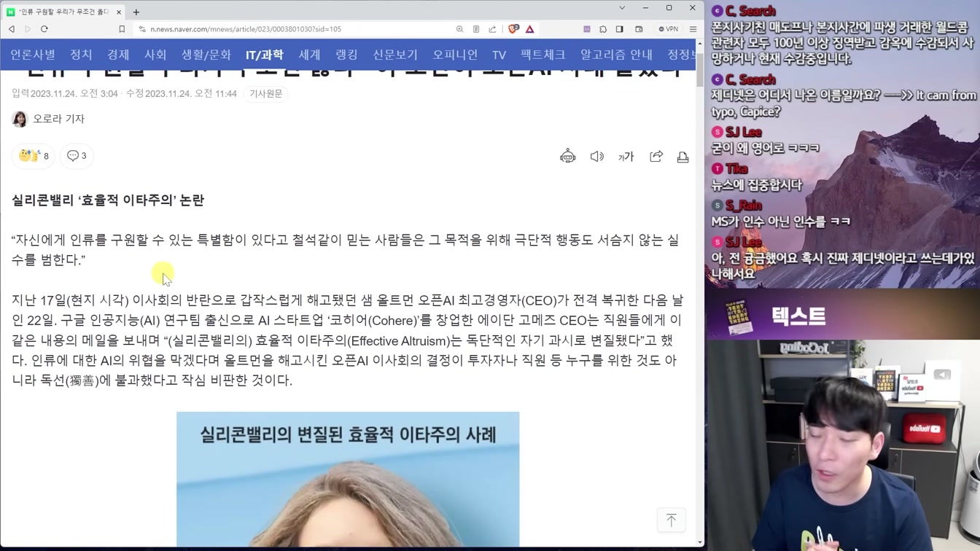Share this page from address bar

492,29
